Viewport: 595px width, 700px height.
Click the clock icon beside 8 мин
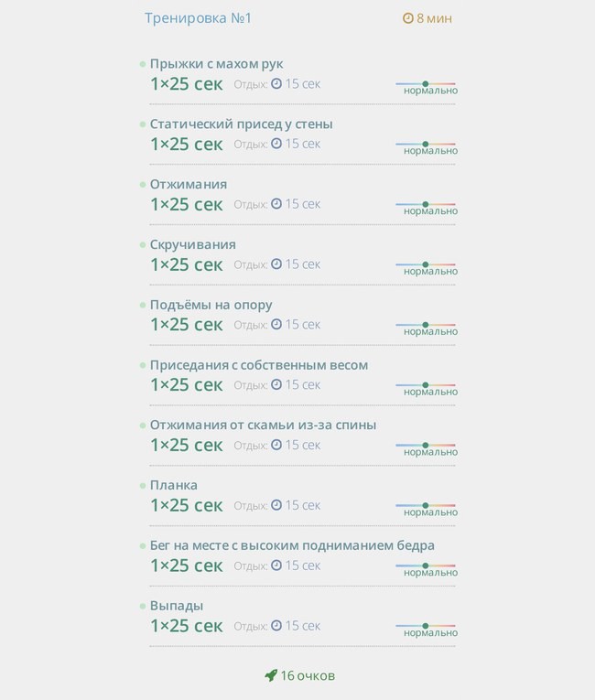pos(408,18)
